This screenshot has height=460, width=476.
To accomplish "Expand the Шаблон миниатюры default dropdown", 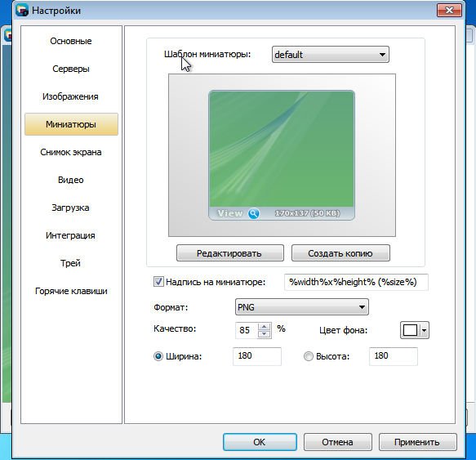I will pyautogui.click(x=331, y=55).
